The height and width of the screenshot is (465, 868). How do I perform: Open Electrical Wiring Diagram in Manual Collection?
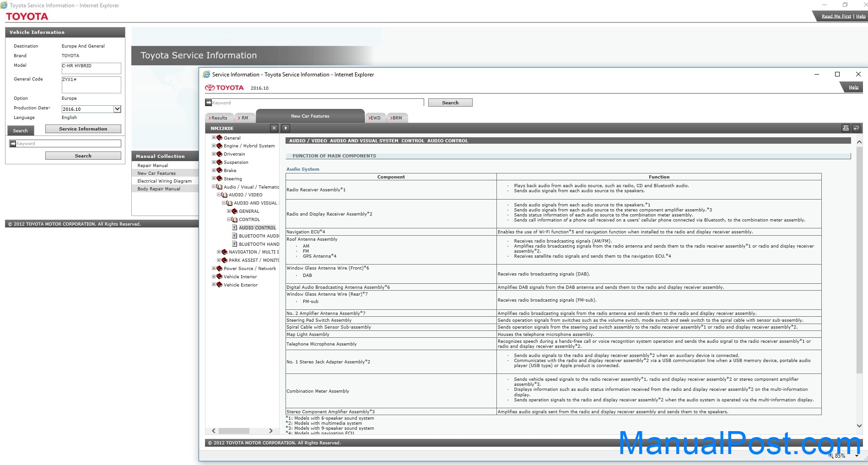[x=165, y=181]
